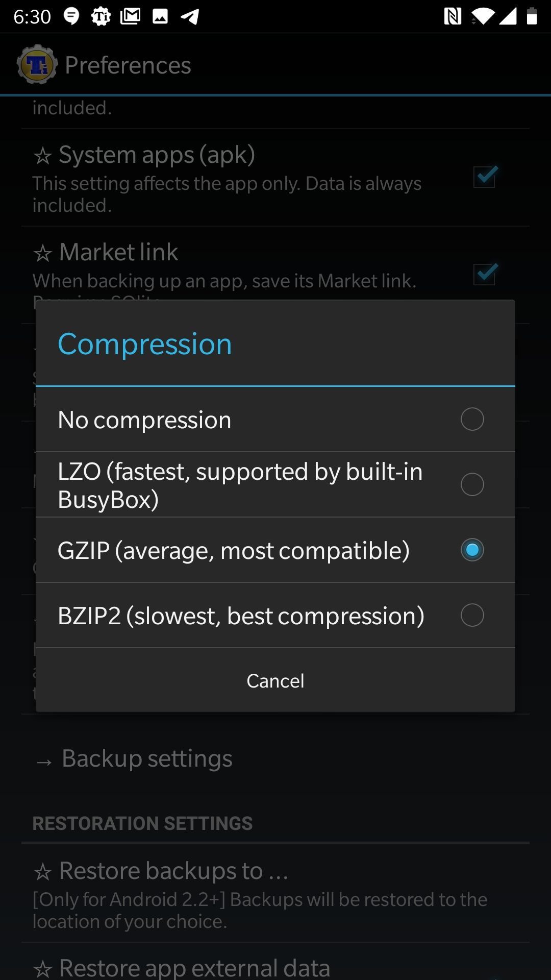
Task: Tap the Titanium Backup notification icon
Action: [x=101, y=16]
